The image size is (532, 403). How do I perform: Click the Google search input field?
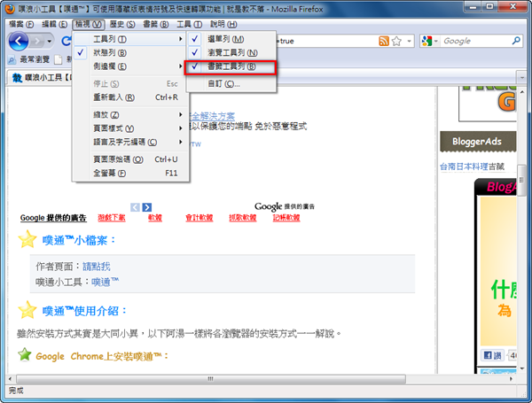click(475, 41)
